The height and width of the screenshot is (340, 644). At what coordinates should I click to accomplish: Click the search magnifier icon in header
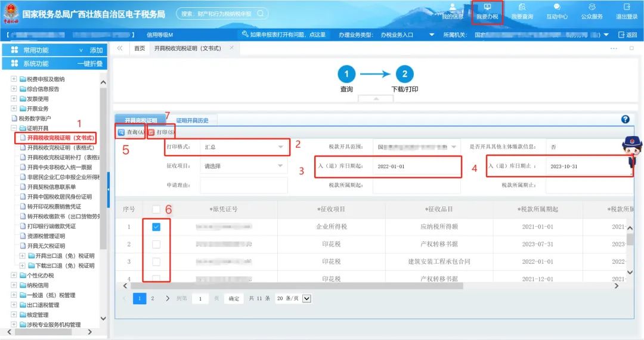261,14
